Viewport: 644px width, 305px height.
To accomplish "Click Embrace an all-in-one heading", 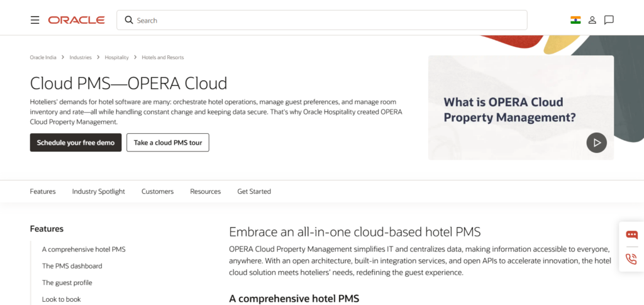I will [355, 232].
